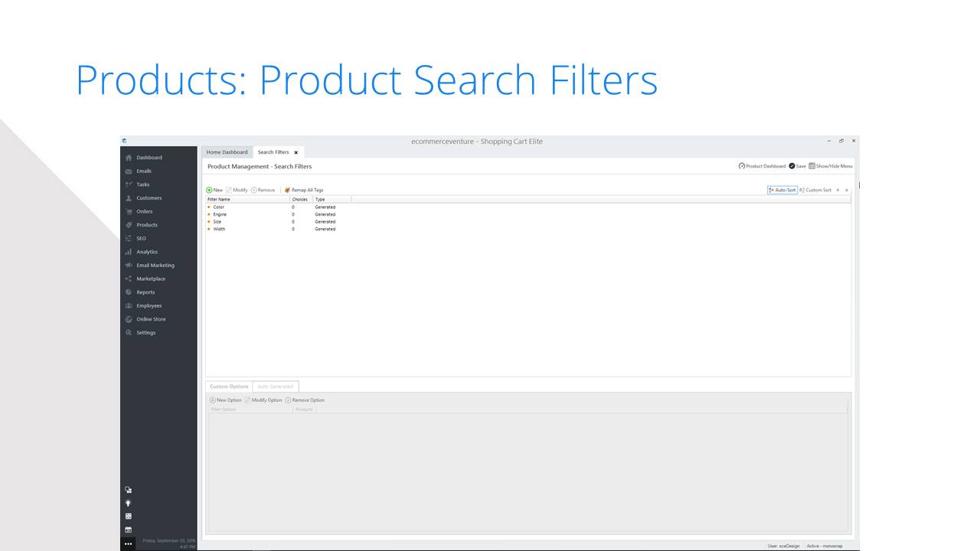
Task: Select the Size filter row
Action: coord(528,222)
